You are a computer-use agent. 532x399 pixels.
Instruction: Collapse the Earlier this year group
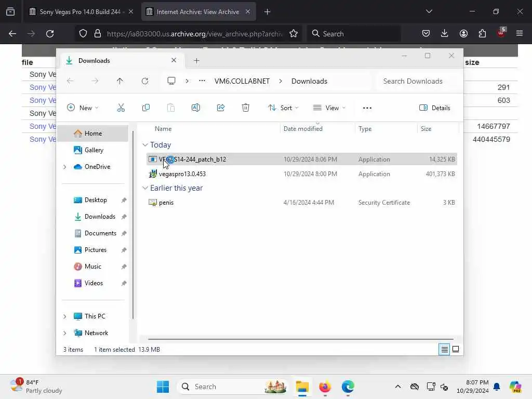pos(145,188)
